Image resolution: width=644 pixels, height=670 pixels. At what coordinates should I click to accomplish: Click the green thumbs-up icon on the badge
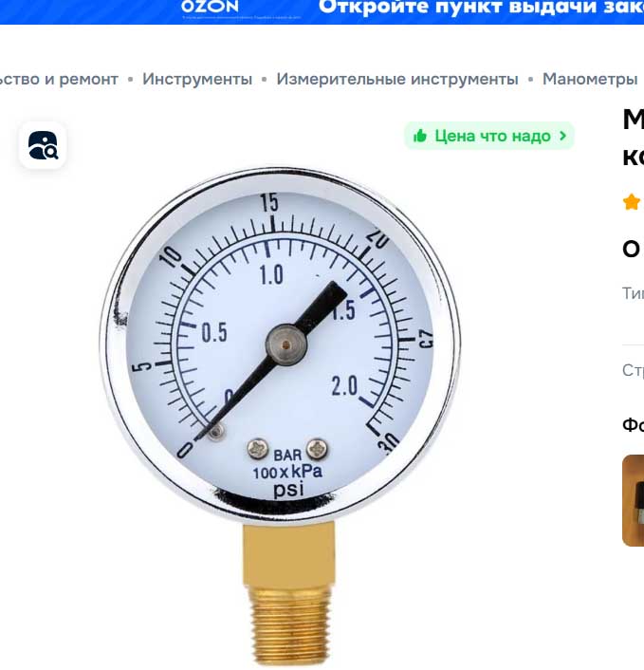click(420, 136)
